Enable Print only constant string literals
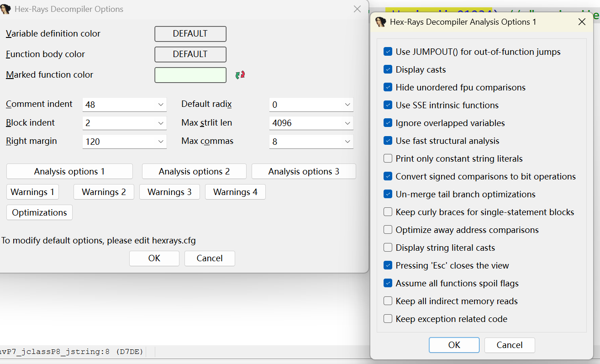The width and height of the screenshot is (600, 364). click(388, 159)
